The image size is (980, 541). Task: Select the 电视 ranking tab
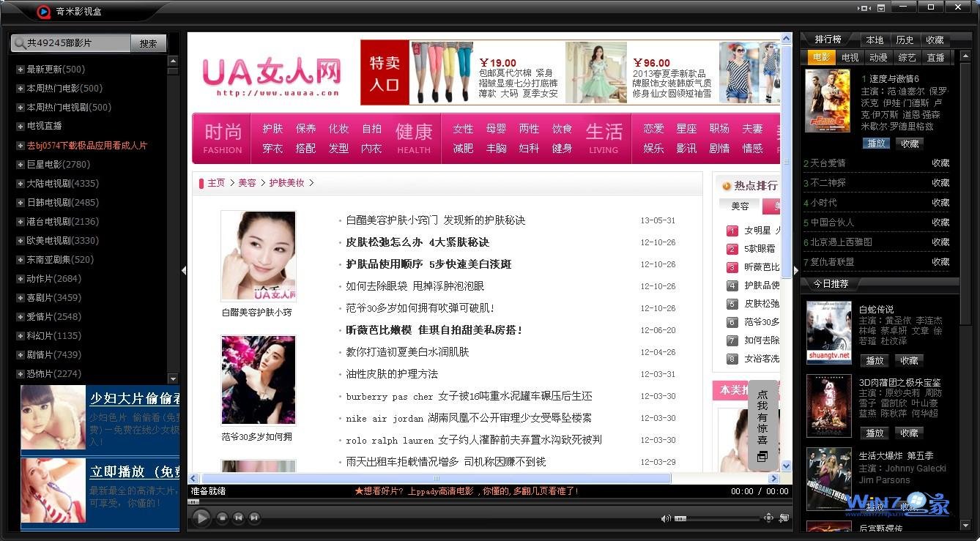[x=850, y=57]
